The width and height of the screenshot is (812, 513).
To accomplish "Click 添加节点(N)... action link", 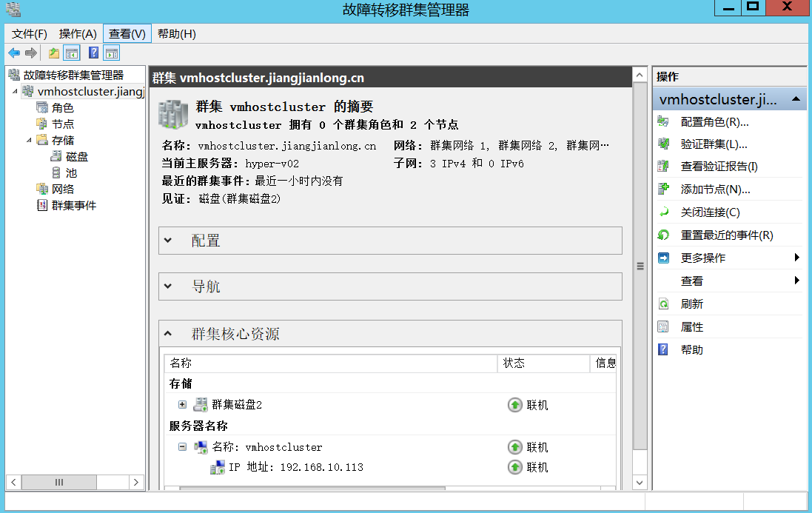I will pos(715,189).
